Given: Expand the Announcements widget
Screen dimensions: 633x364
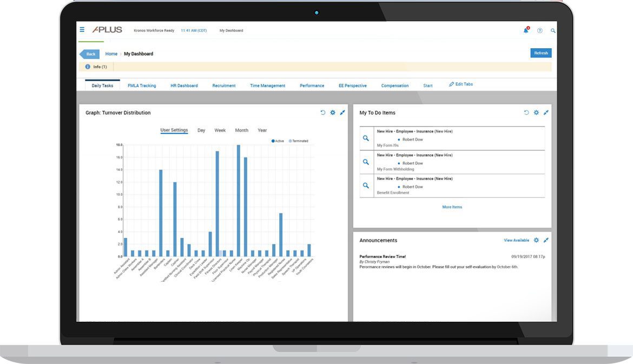Looking at the screenshot, I should (546, 240).
